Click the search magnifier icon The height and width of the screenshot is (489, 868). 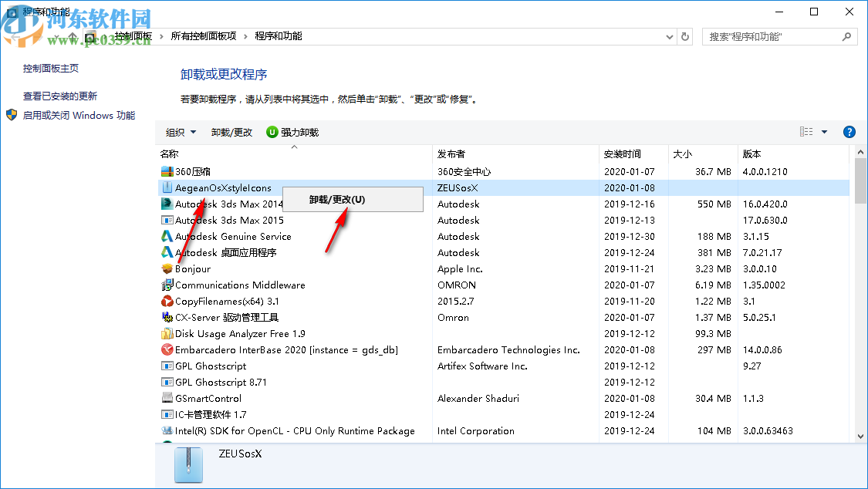tap(846, 36)
